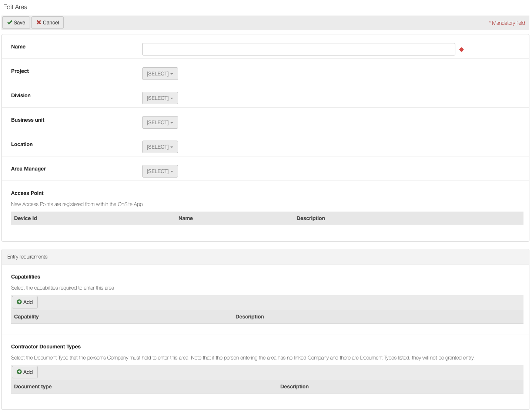Click the Entry requirements panel heading

(27, 257)
